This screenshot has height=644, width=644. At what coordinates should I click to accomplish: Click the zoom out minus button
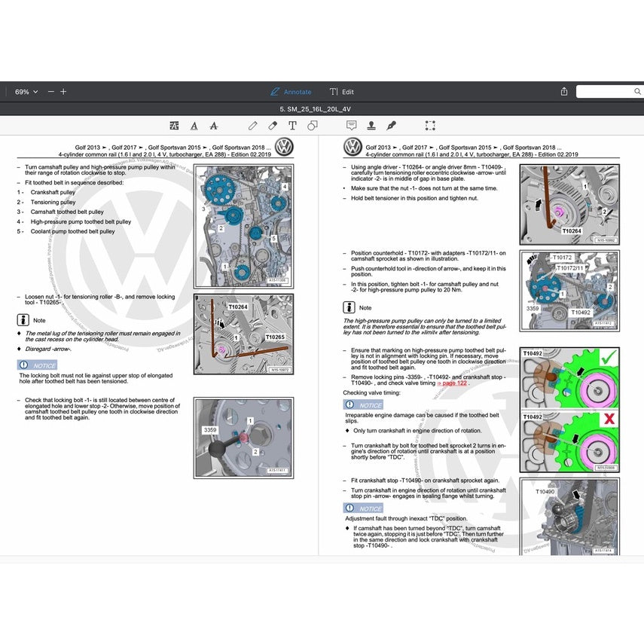[x=50, y=92]
